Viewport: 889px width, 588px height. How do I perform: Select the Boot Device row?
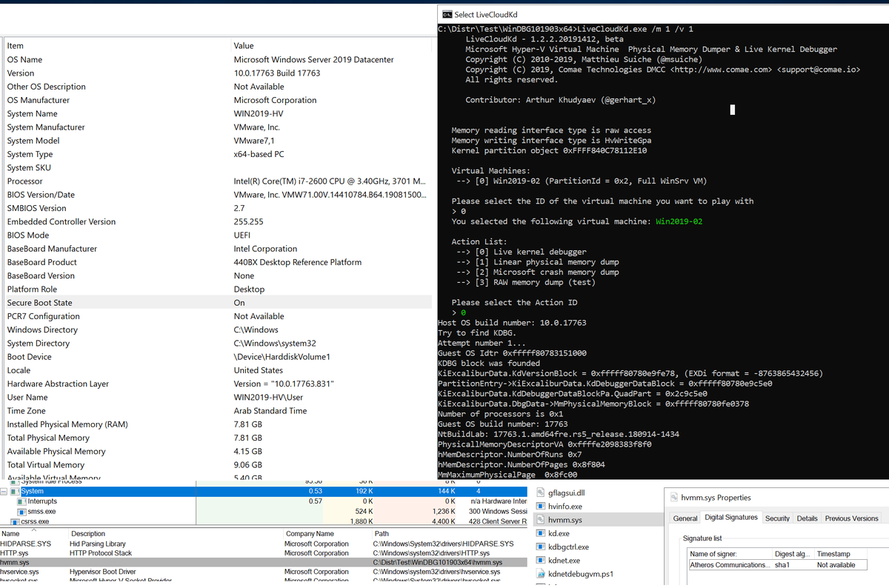click(x=218, y=356)
